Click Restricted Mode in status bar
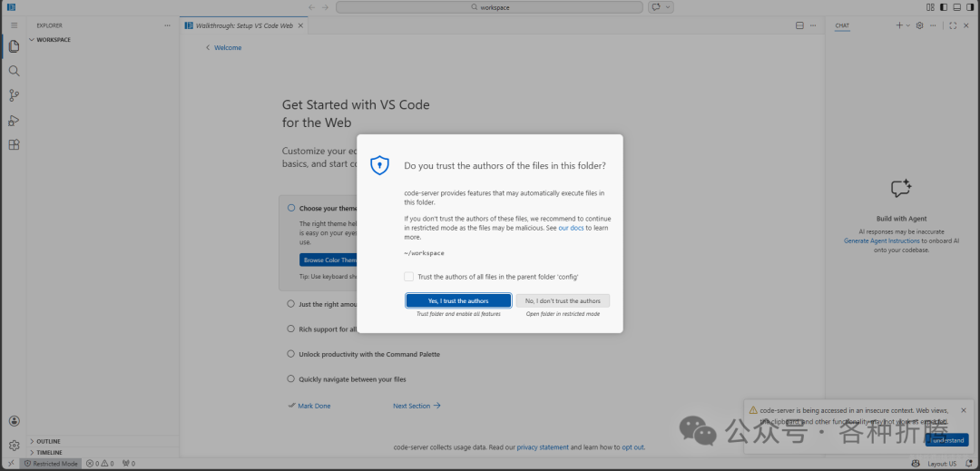 pyautogui.click(x=51, y=464)
